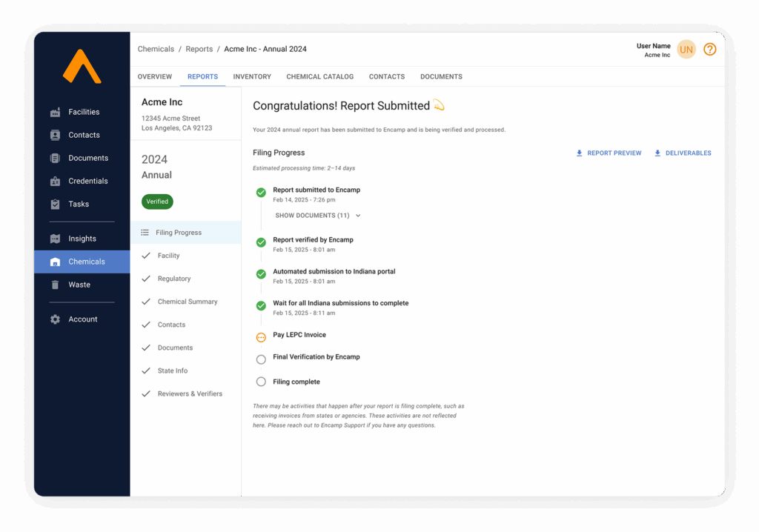Open Facility report section

tap(186, 256)
